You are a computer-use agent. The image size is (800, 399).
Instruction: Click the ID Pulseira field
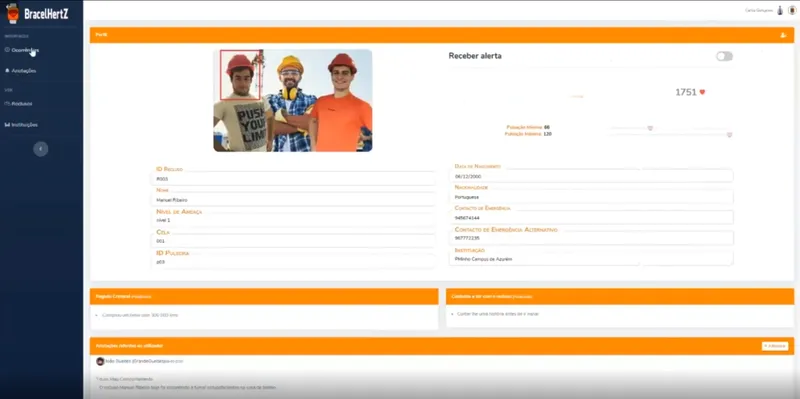tap(294, 262)
